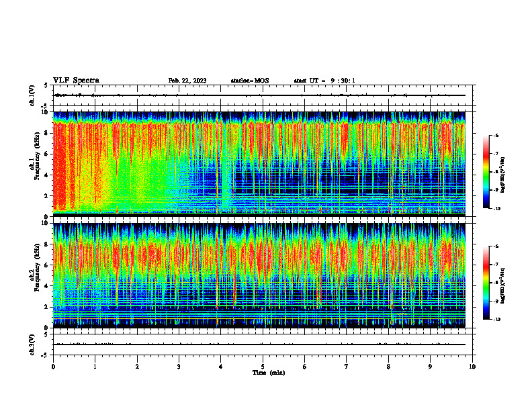The height and width of the screenshot is (411, 532).
Task: Click the "ch.3(V)" waveform axis label
Action: (32, 345)
